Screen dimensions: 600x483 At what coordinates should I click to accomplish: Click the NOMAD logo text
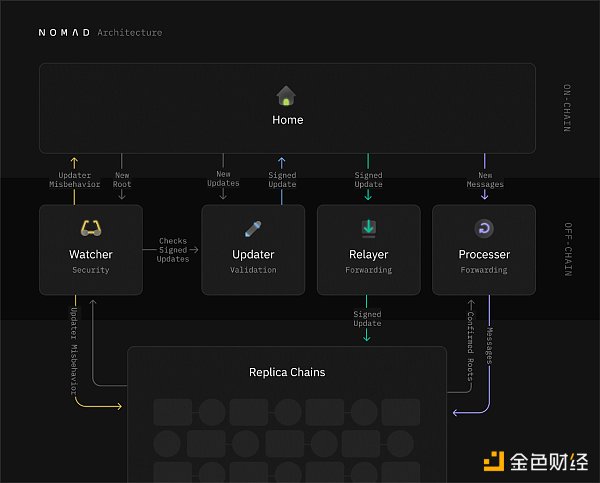(64, 33)
